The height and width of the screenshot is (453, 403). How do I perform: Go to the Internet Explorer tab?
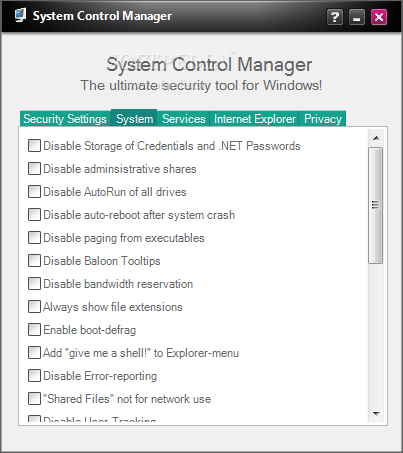[255, 119]
